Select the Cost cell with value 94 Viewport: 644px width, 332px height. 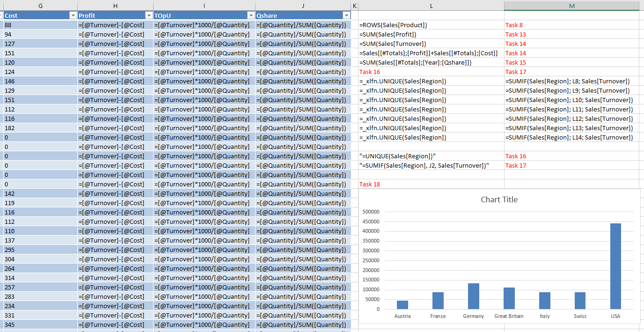click(40, 34)
